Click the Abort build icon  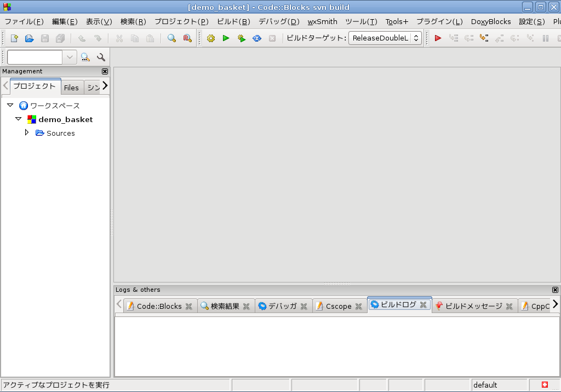click(x=272, y=38)
